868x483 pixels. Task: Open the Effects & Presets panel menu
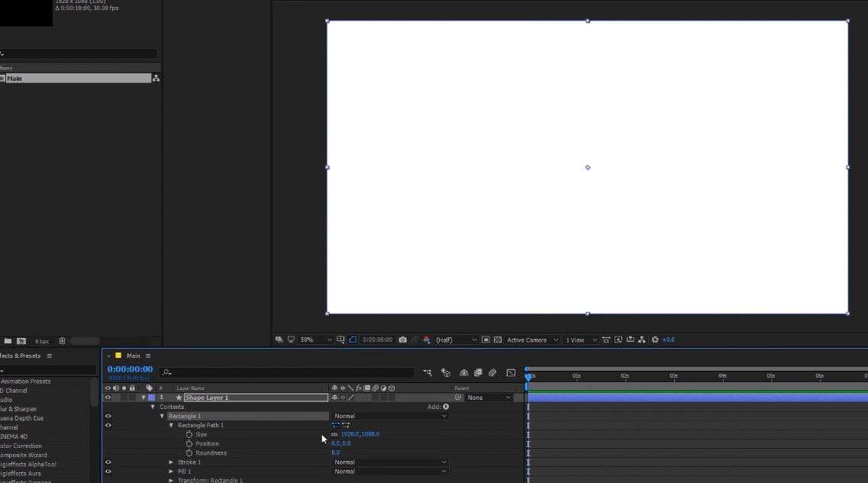click(x=50, y=356)
